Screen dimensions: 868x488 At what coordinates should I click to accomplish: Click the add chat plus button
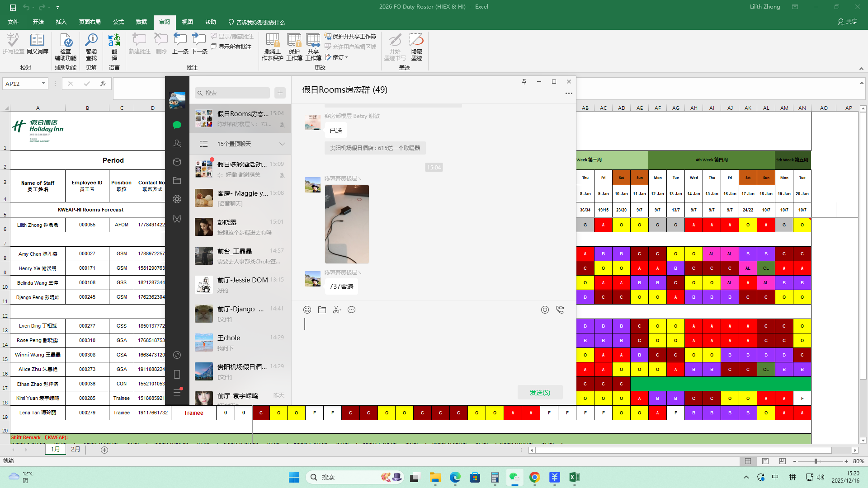point(280,93)
